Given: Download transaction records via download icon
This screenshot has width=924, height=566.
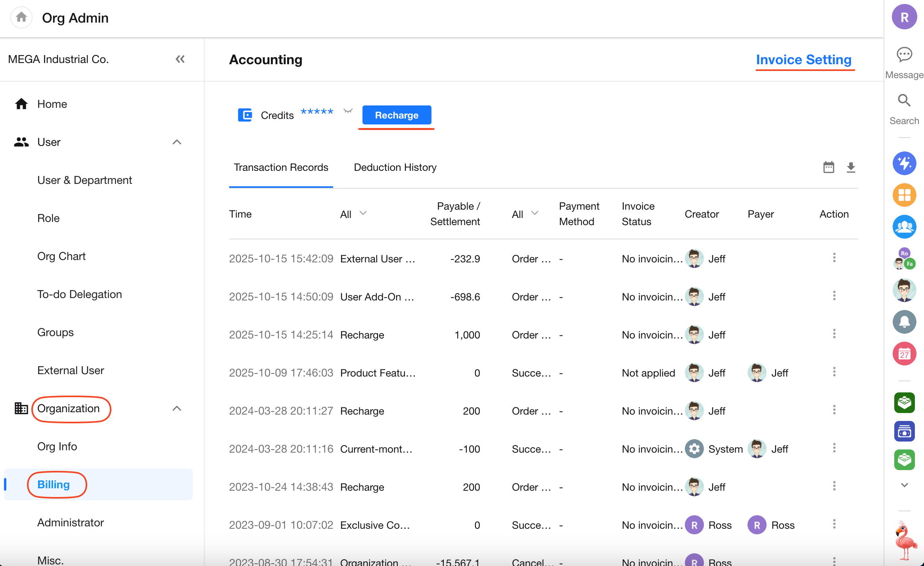Looking at the screenshot, I should tap(851, 167).
